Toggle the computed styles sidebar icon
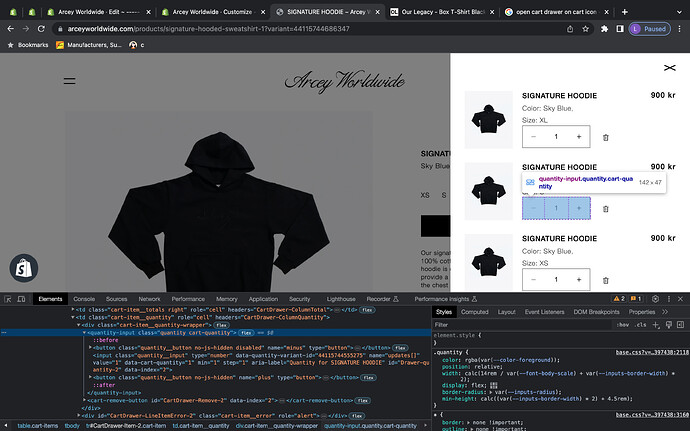Screen dimensions: 690x431 [x=680, y=324]
